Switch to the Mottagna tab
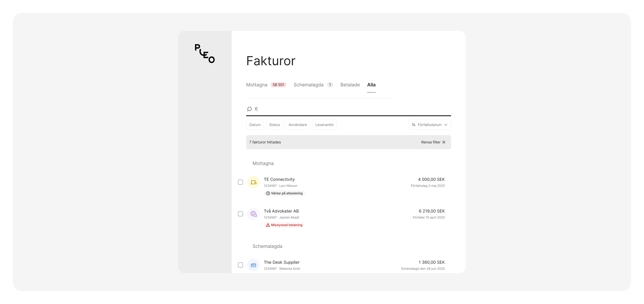Screen dimensions: 644x304 click(257, 85)
